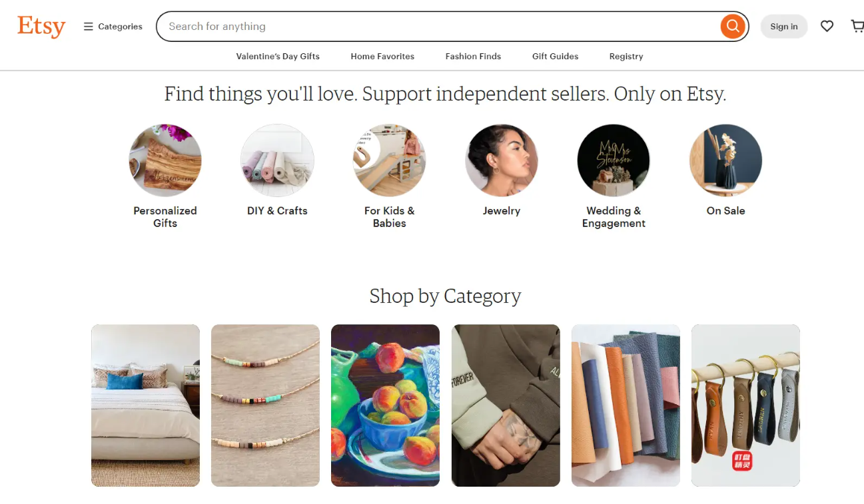Open the Personalized Gifts circle image

point(165,160)
